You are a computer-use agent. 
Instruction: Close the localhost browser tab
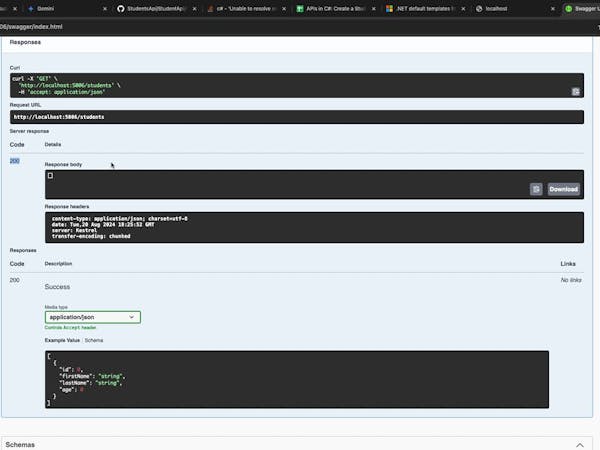point(553,8)
